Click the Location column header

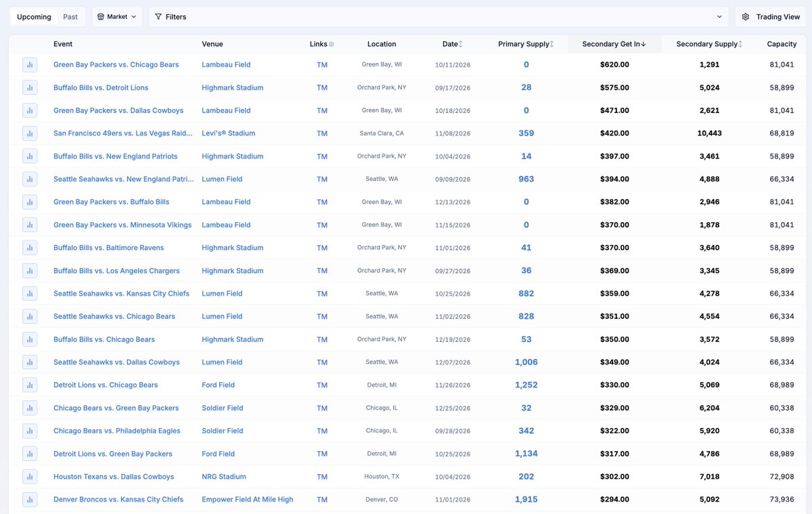[x=382, y=44]
